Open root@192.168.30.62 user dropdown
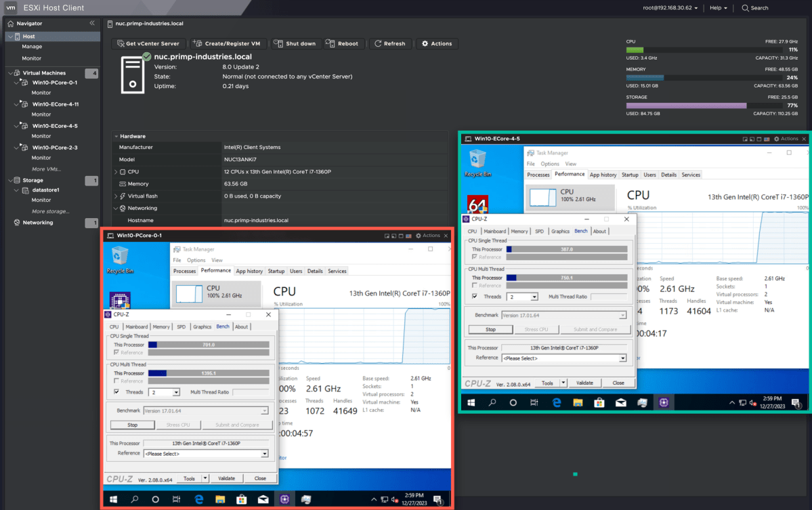Viewport: 812px width, 510px height. (670, 7)
